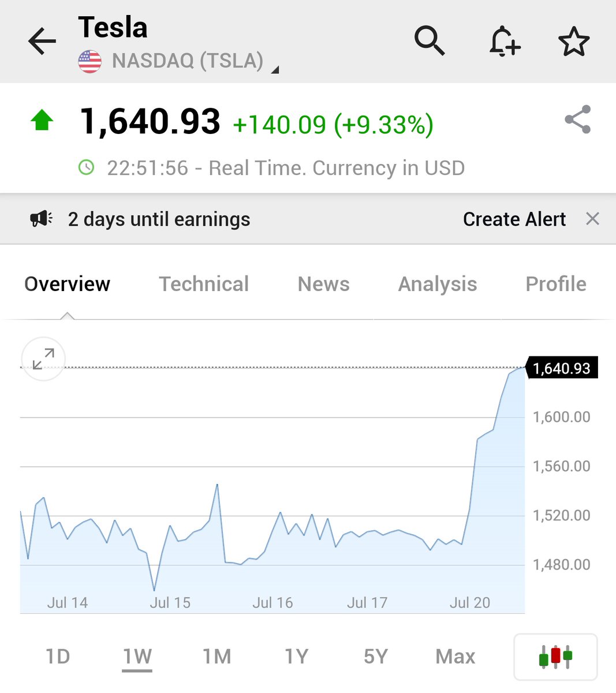Select the 1M chart range
Viewport: 616px width, 693px height.
[x=216, y=657]
